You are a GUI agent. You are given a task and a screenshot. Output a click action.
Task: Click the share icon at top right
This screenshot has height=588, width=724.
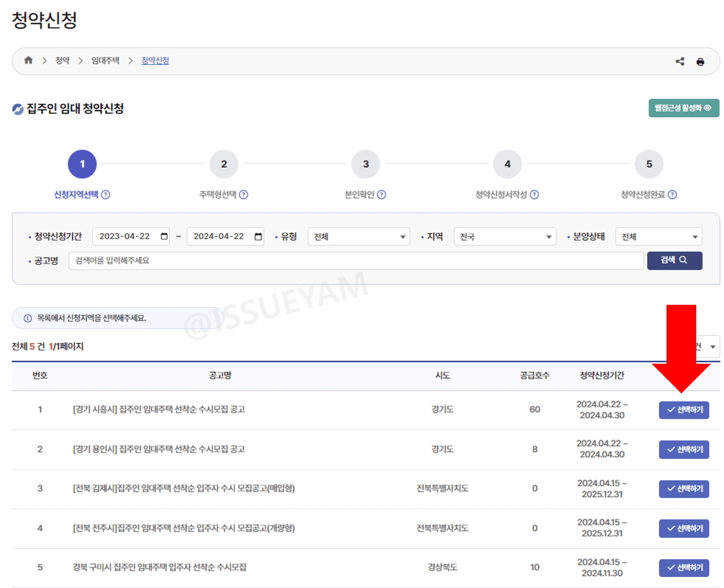tap(680, 61)
